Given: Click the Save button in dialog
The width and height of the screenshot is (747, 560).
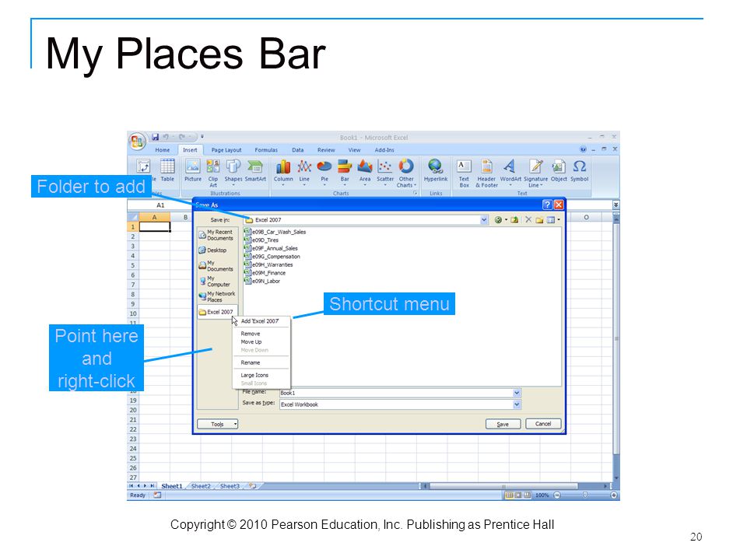Looking at the screenshot, I should tap(503, 424).
